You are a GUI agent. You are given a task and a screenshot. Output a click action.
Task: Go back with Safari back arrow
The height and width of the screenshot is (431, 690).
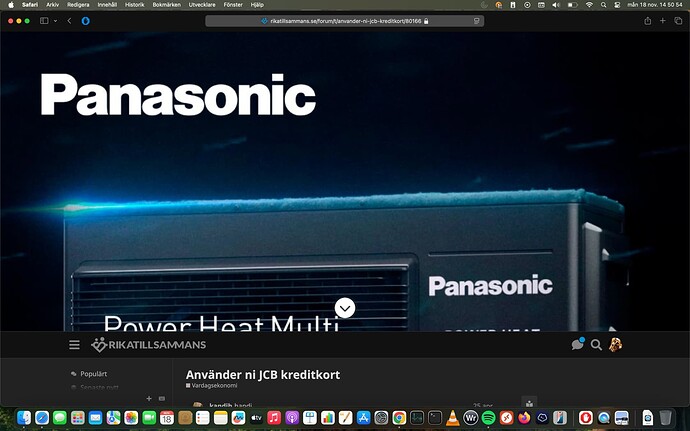click(69, 20)
